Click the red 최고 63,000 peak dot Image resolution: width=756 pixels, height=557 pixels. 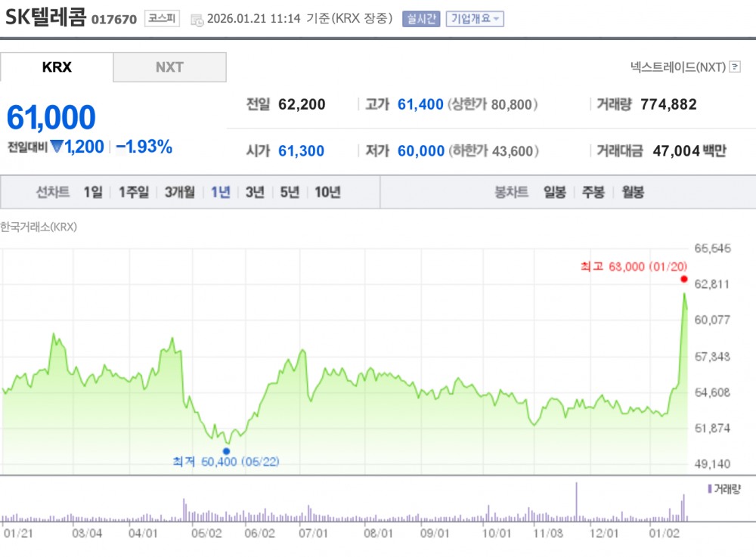(683, 279)
